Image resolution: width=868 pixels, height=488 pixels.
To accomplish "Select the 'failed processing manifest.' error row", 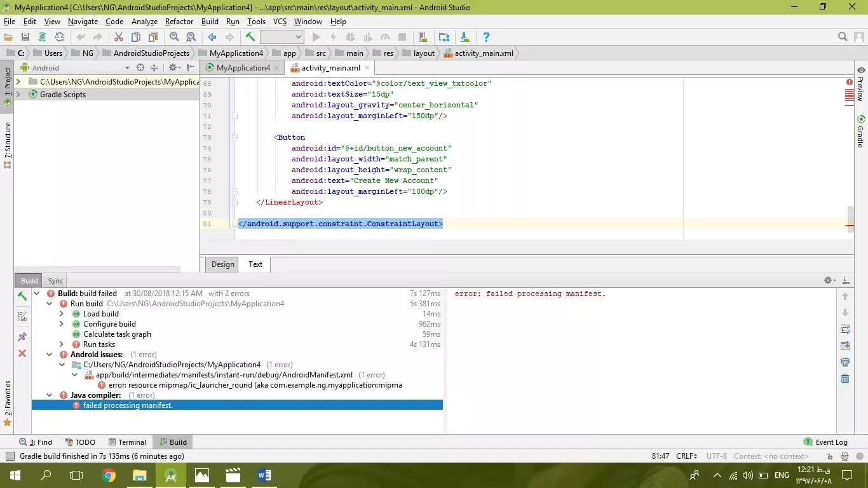I will (x=237, y=405).
